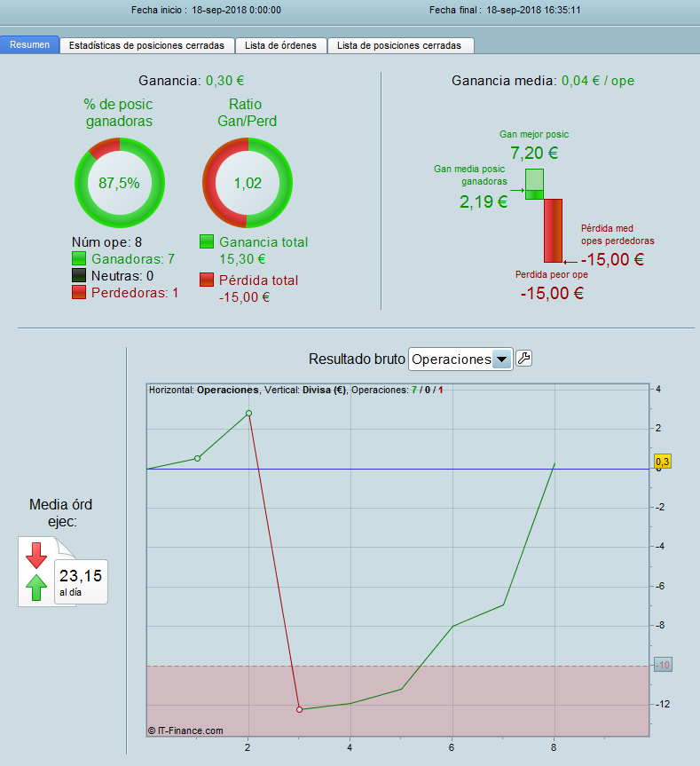Open Lista de posiciones cerradas tab

399,45
